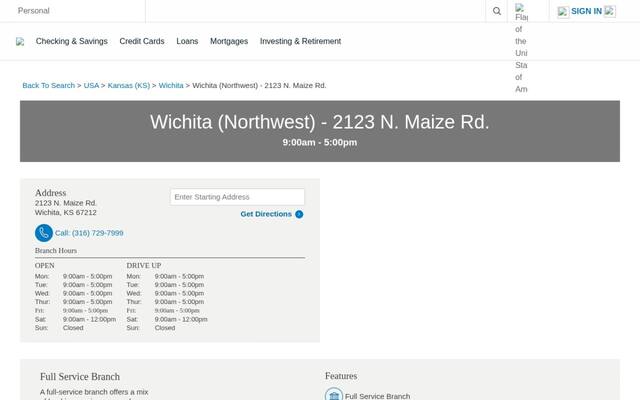Click the icon left of SIGN IN
This screenshot has width=640, height=400.
pyautogui.click(x=563, y=12)
